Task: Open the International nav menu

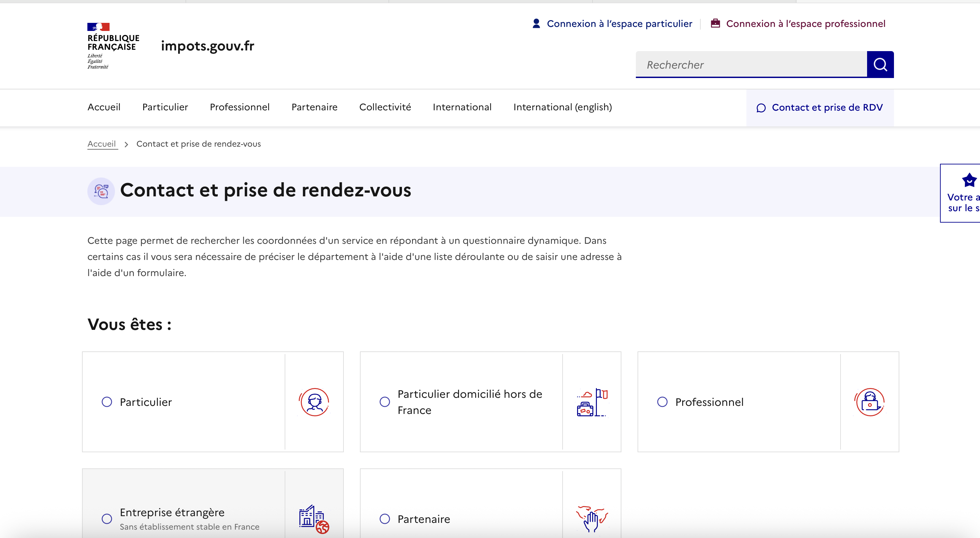Action: point(462,107)
